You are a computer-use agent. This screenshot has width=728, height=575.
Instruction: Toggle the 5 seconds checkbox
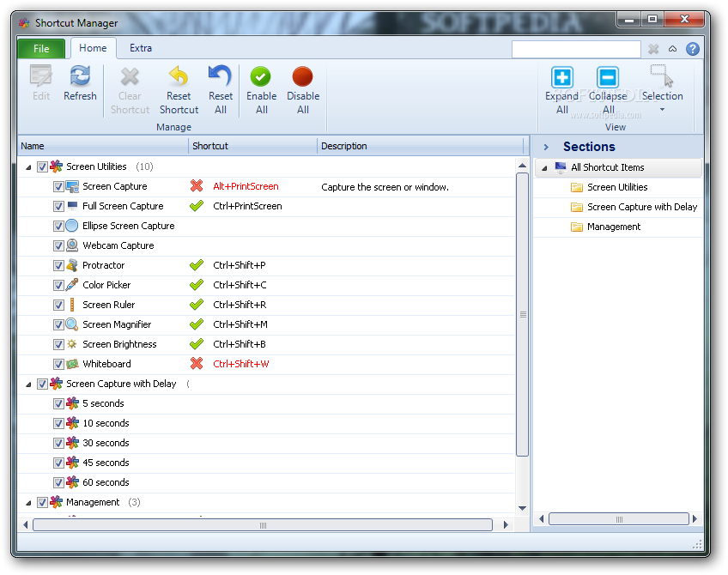tap(58, 403)
